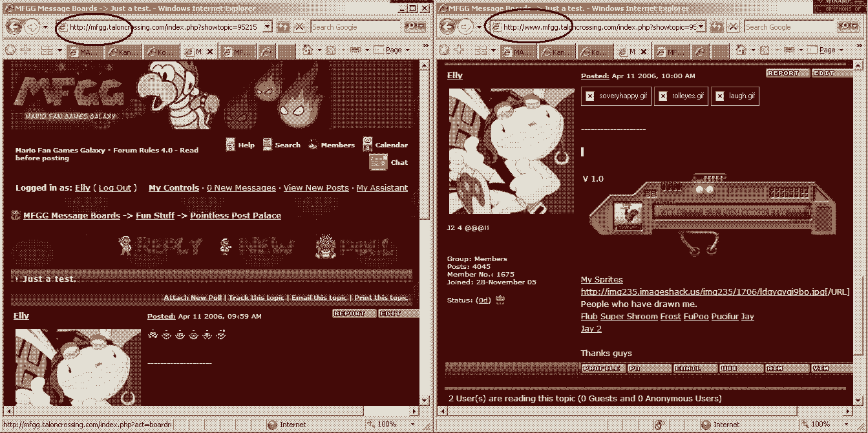868x433 pixels.
Task: Click the Search Google field in left window
Action: 357,27
